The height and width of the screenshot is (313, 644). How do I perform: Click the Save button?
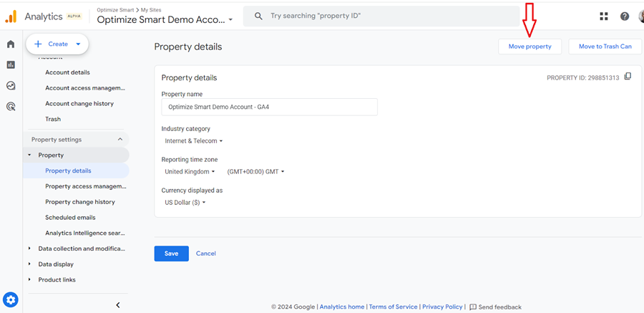pos(171,254)
